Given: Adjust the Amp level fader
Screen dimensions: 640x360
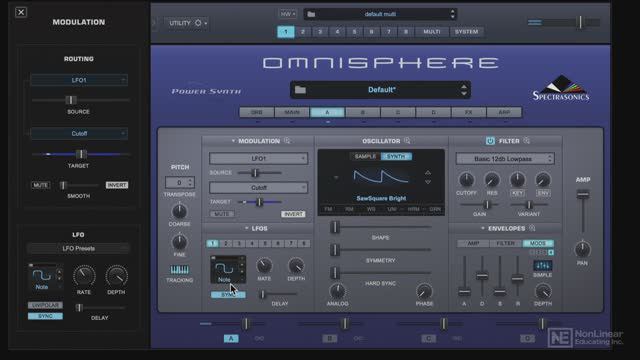Looking at the screenshot, I should pyautogui.click(x=583, y=195).
